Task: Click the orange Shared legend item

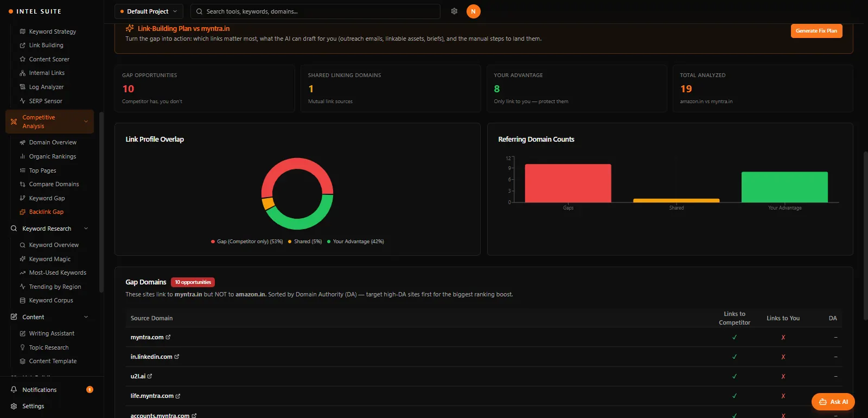Action: [305, 242]
